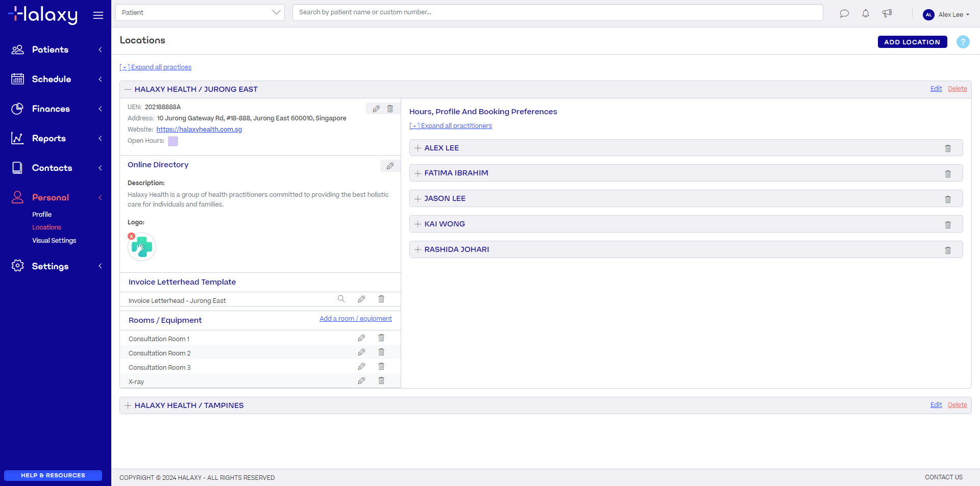Expand Kai Wong practitioner row
This screenshot has width=980, height=486.
coord(418,224)
